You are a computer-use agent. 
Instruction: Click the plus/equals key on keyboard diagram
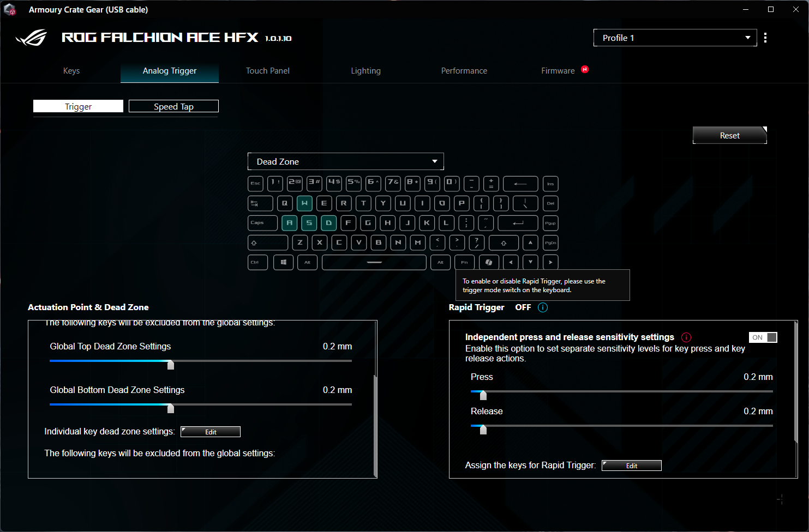(491, 184)
